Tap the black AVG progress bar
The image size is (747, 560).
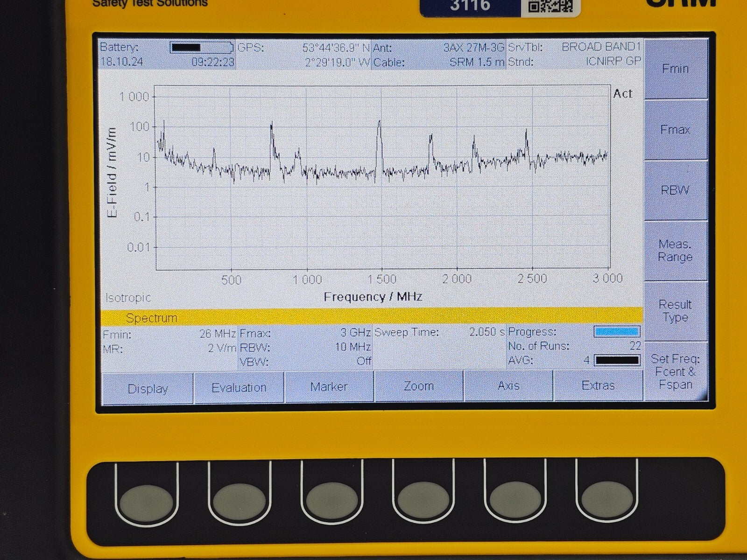click(x=617, y=360)
